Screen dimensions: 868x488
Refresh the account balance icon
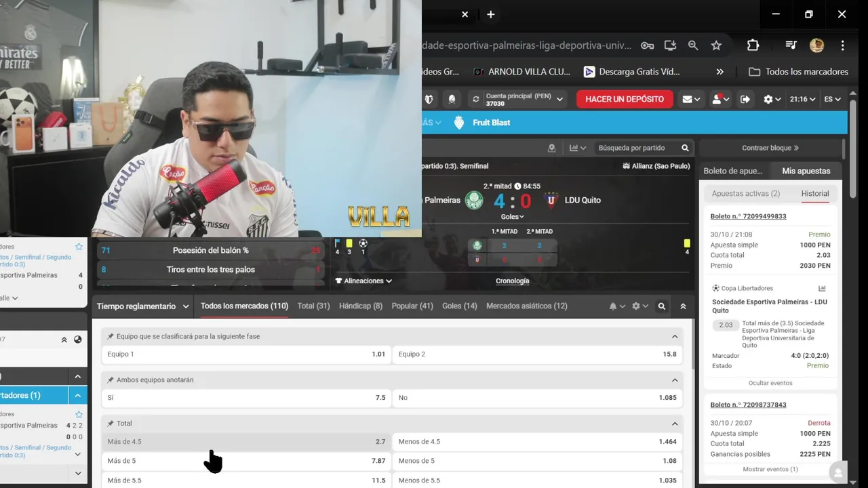point(476,99)
